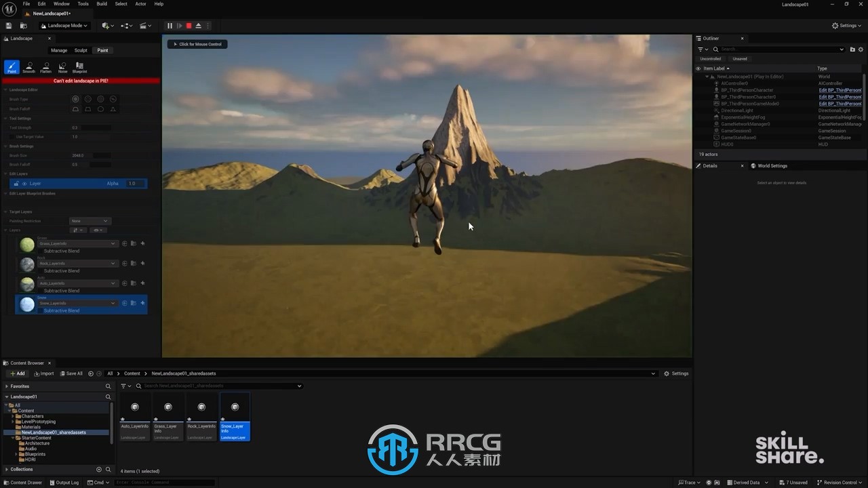868x488 pixels.
Task: Search in the Favorites section magnifier
Action: pyautogui.click(x=108, y=386)
